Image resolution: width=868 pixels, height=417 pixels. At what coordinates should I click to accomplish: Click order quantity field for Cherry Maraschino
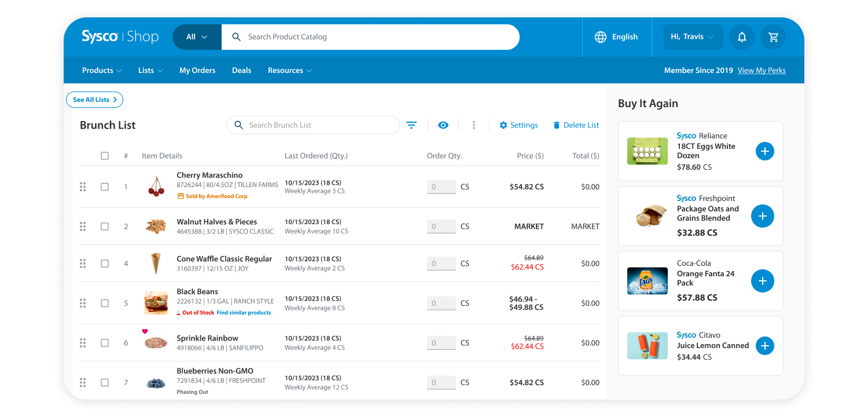[442, 186]
